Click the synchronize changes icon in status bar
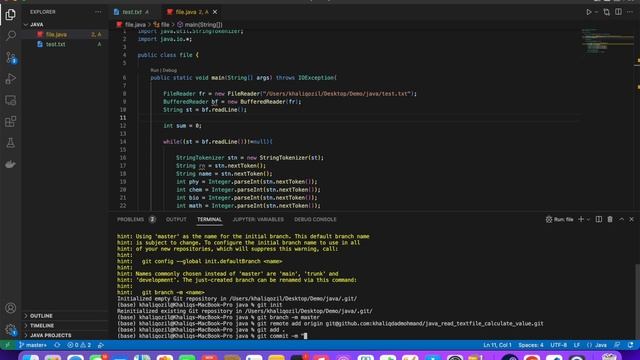The height and width of the screenshot is (360, 640). tap(57, 345)
